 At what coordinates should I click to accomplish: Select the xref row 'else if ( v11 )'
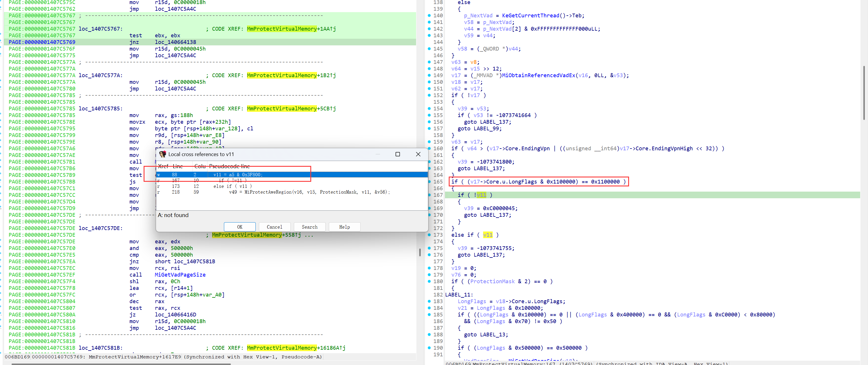tap(292, 186)
